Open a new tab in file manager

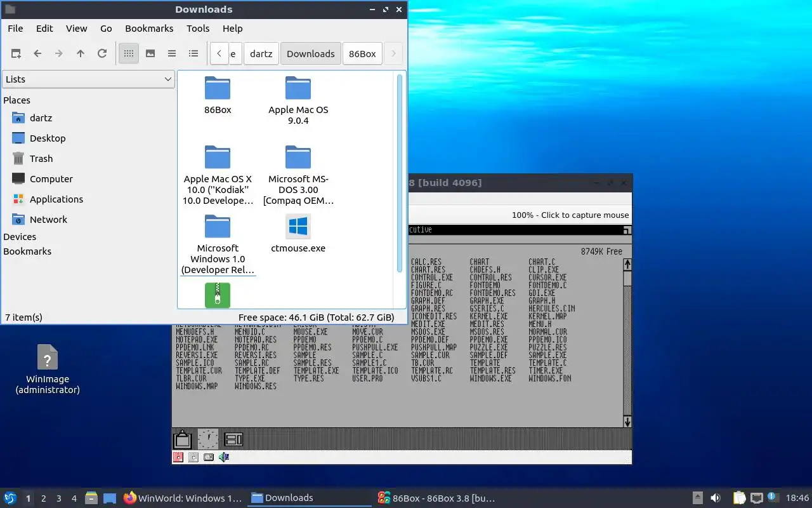click(16, 54)
